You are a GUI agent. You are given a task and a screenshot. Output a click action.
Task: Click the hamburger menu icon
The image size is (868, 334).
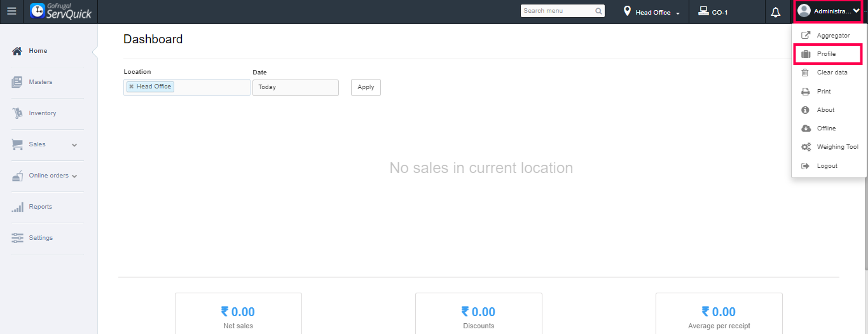(x=11, y=11)
